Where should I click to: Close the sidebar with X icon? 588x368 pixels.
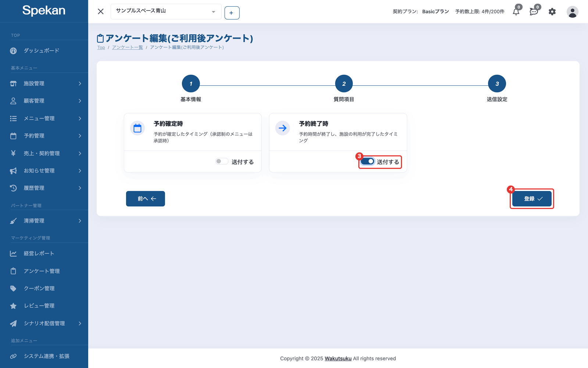coord(101,11)
